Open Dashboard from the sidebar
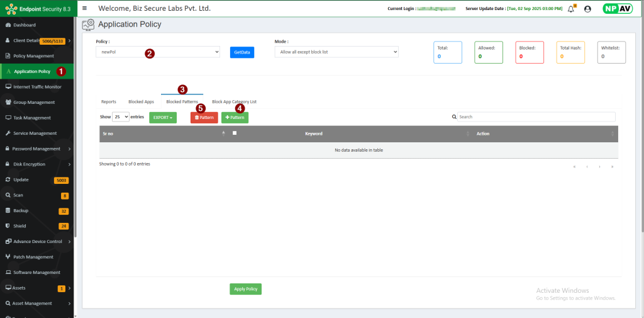Viewport: 644px width, 318px height. coord(25,25)
